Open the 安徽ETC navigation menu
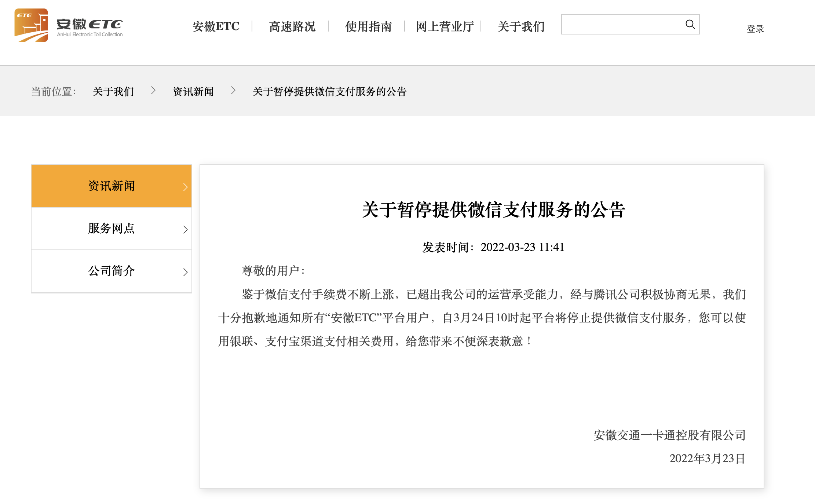This screenshot has width=815, height=504. point(216,26)
